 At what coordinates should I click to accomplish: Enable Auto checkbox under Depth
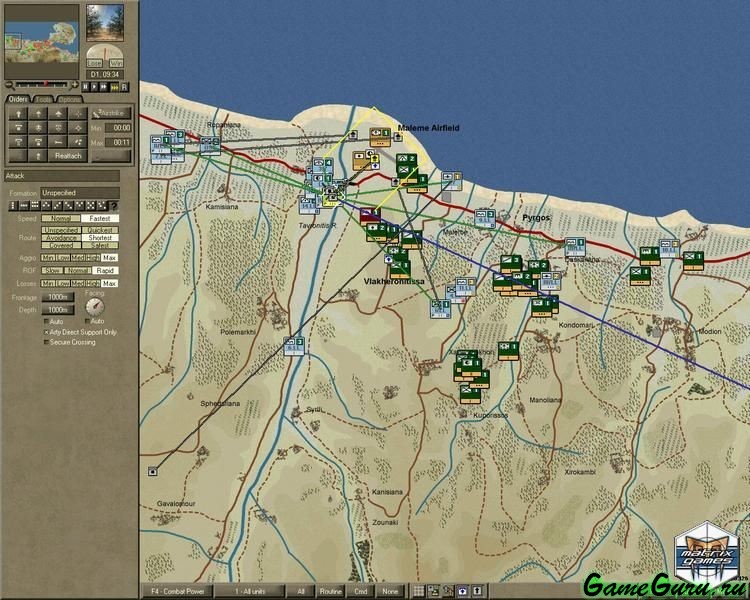tap(46, 322)
